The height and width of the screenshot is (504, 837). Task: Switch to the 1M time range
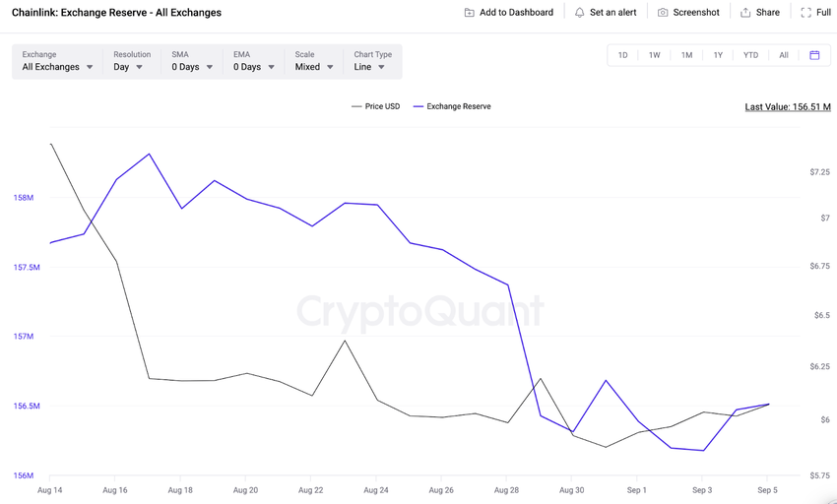coord(686,55)
